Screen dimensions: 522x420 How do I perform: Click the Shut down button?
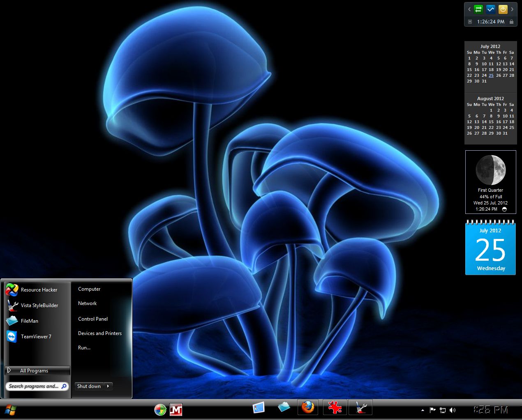89,386
